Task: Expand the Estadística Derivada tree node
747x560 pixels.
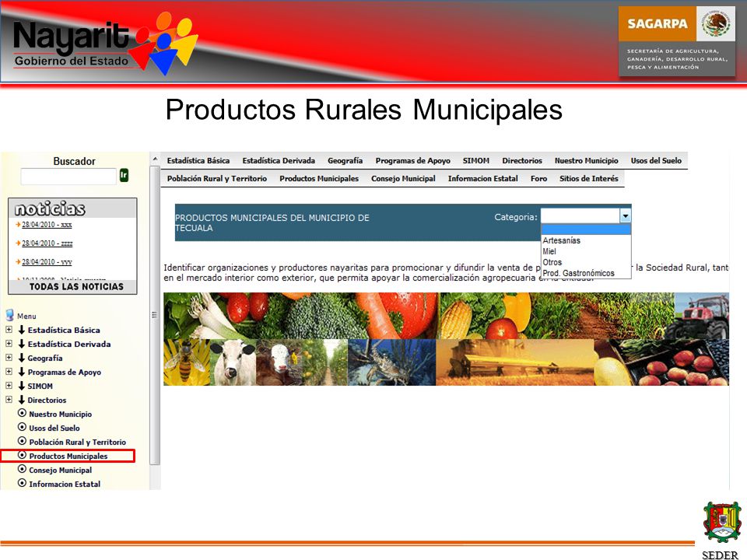Action: point(9,343)
